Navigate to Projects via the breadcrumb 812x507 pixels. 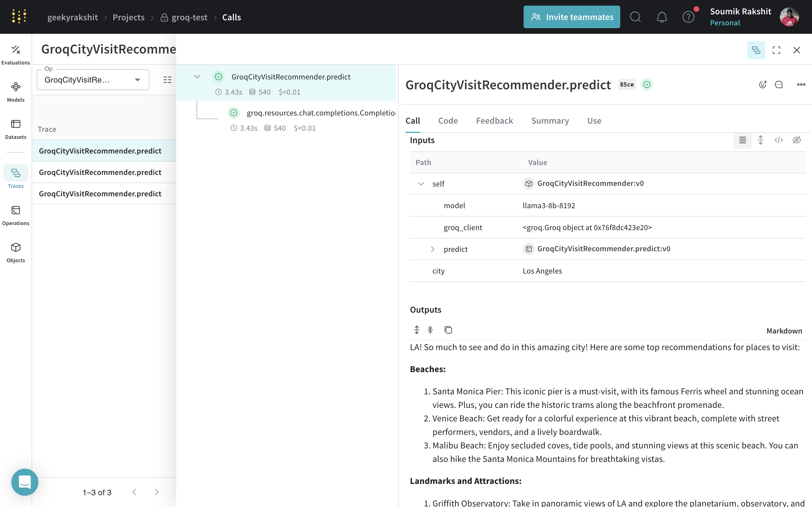tap(129, 17)
